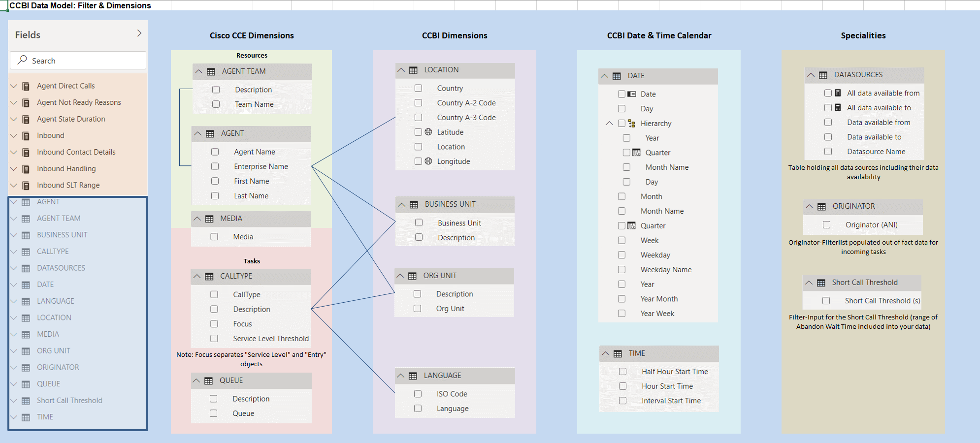Click the ORIGINATOR card table icon
Image resolution: width=980 pixels, height=443 pixels.
point(821,207)
